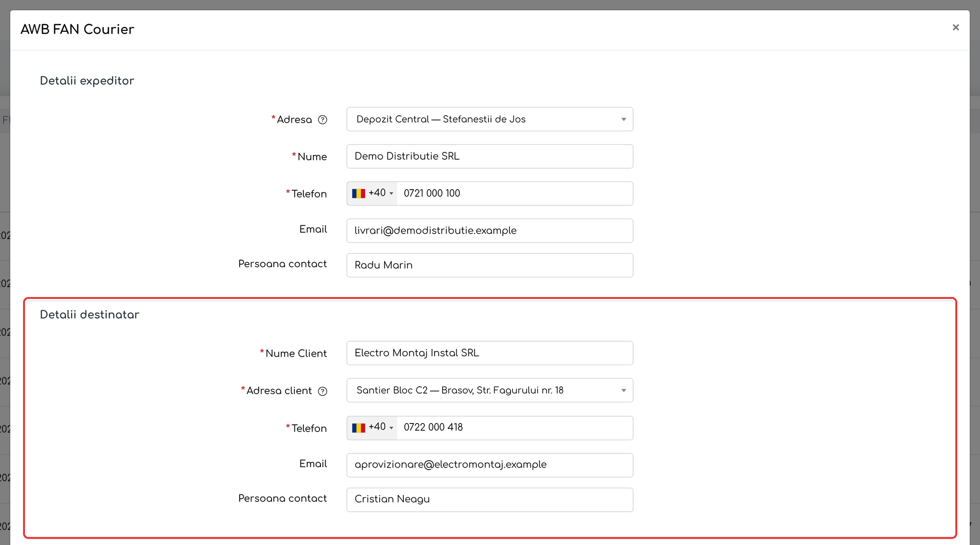Click the help icon next to Adresa

pos(322,120)
